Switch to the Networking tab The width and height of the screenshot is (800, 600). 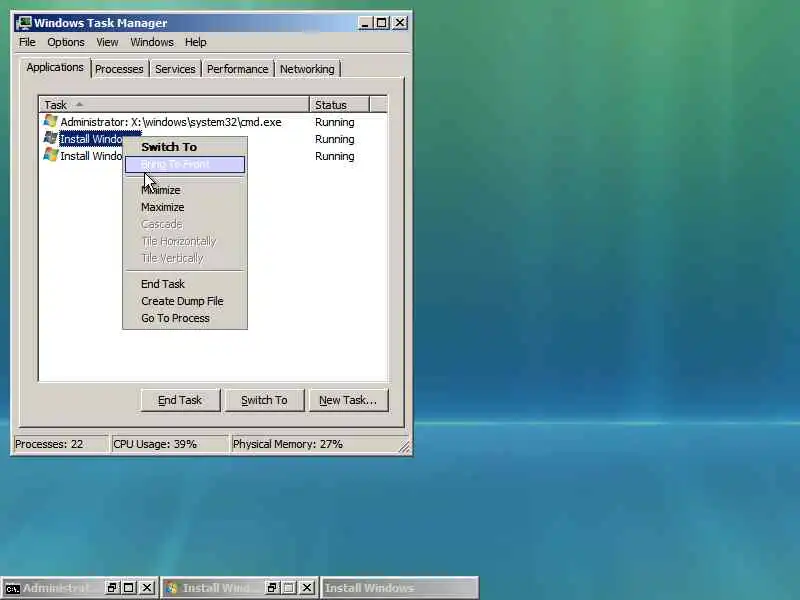[307, 69]
